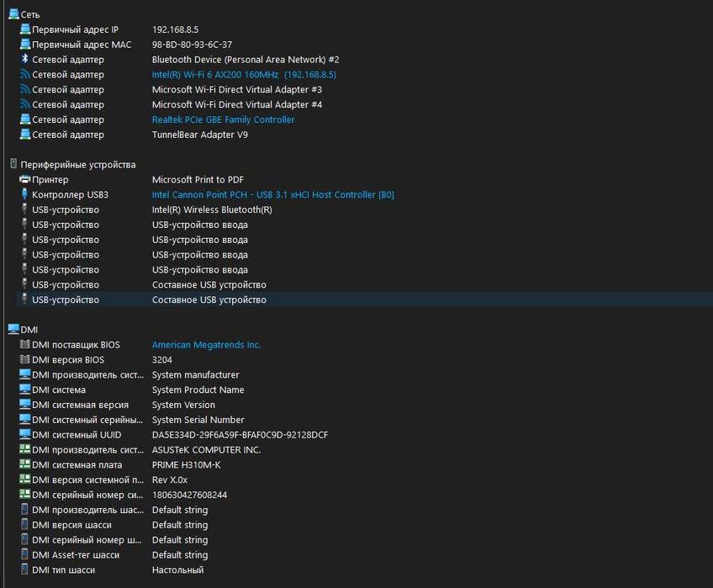Screen dimensions: 713x588
Task: Select the PRIME H310M-K motherboard value
Action: point(186,465)
